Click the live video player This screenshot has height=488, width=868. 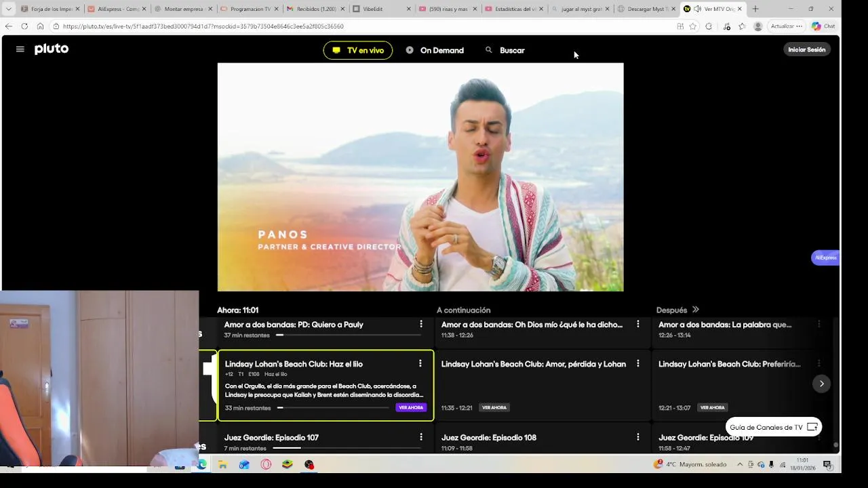(x=420, y=177)
